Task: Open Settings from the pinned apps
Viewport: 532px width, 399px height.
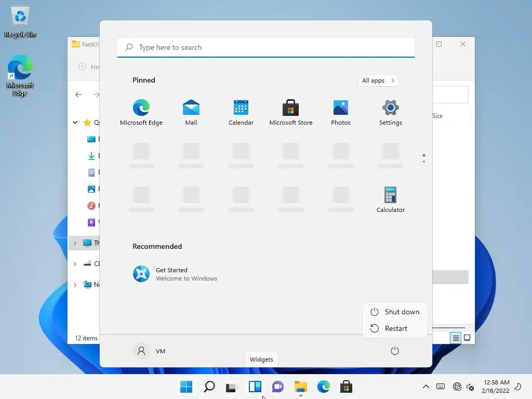Action: [x=391, y=112]
